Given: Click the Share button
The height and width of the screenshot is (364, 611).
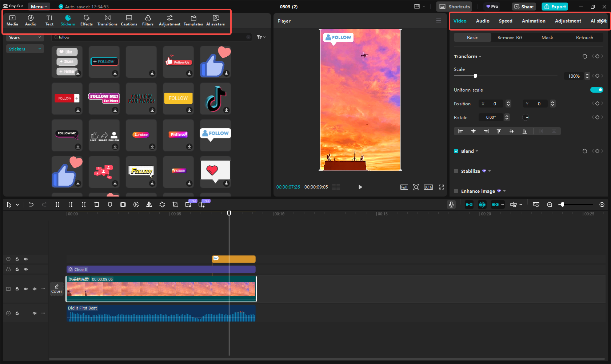Looking at the screenshot, I should (524, 7).
